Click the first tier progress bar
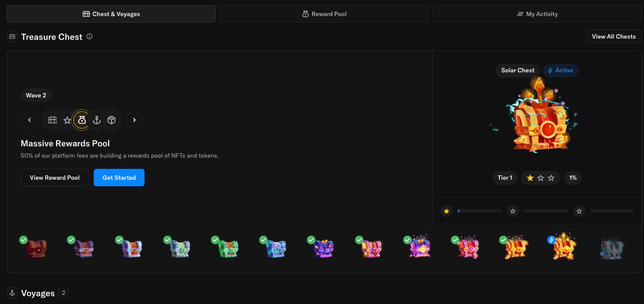Image resolution: width=644 pixels, height=304 pixels. [x=479, y=211]
